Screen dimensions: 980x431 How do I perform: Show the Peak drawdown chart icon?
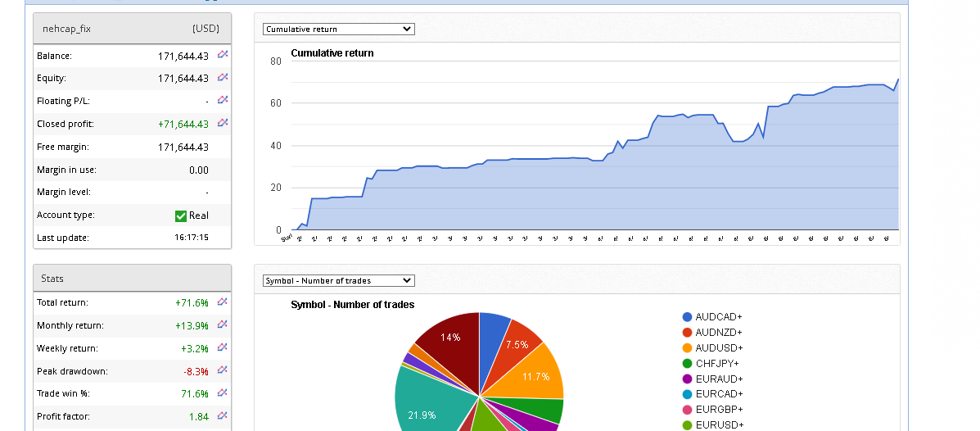[222, 370]
